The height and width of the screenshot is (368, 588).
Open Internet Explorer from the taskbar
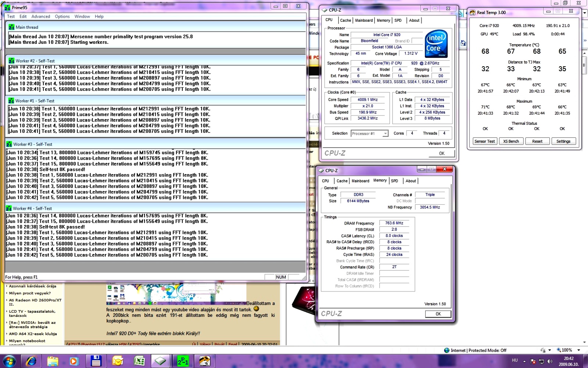[32, 361]
